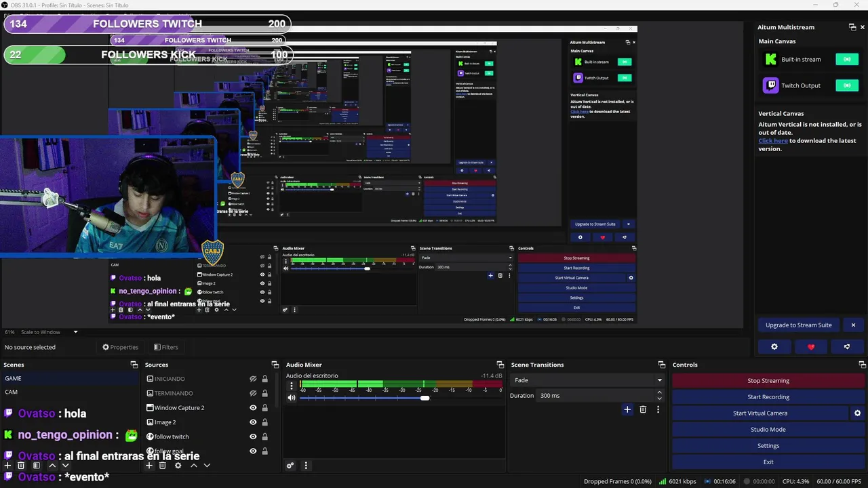The width and height of the screenshot is (868, 488).
Task: Add a new scene with plus icon
Action: coord(7,466)
